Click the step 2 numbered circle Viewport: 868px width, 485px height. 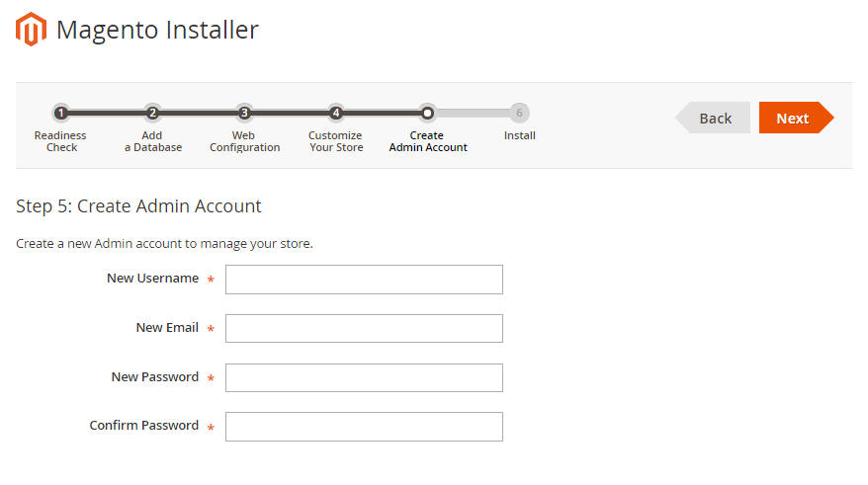152,113
